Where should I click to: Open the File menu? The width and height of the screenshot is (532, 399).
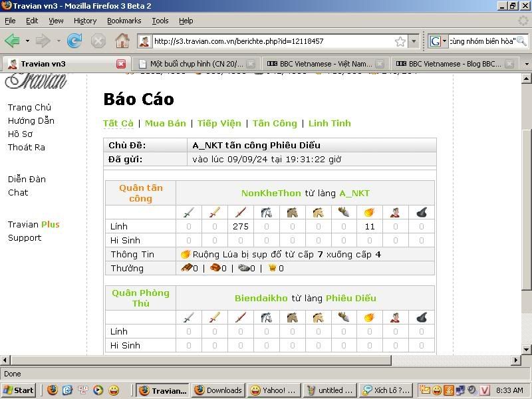coord(10,21)
